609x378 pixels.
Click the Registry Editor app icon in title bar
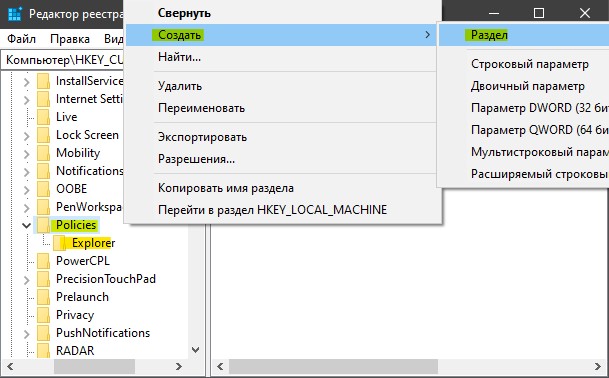tap(15, 14)
